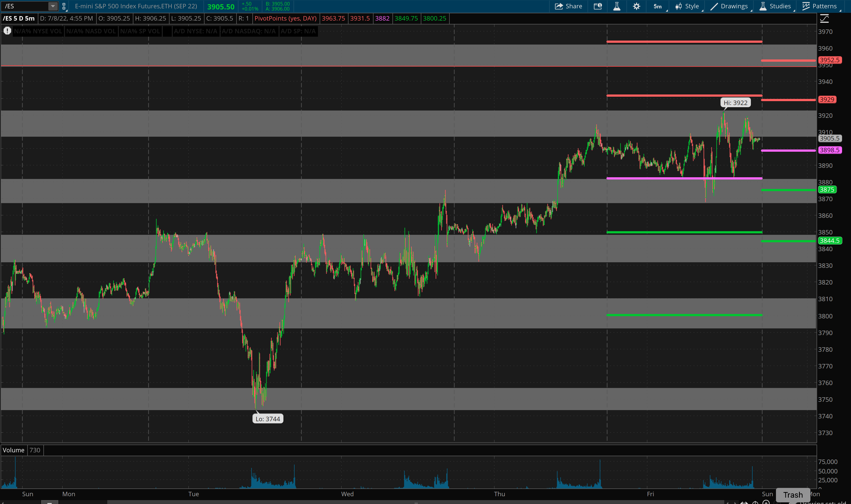This screenshot has height=504, width=851.
Task: Click the 'A/D SP: N/A' label
Action: 298,31
